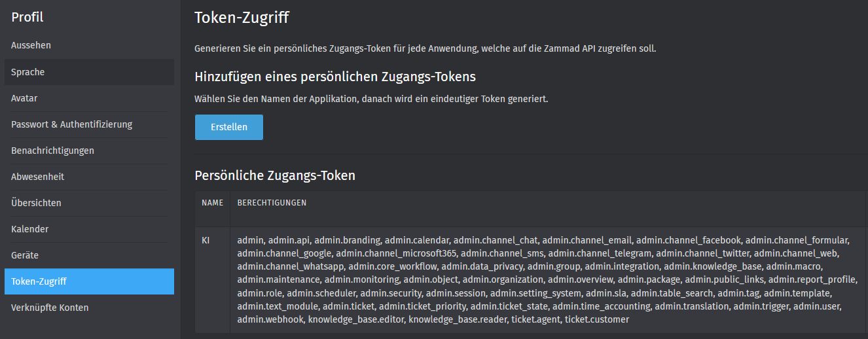Go to the Geräte page
Image resolution: width=868 pixels, height=339 pixels.
tap(25, 255)
